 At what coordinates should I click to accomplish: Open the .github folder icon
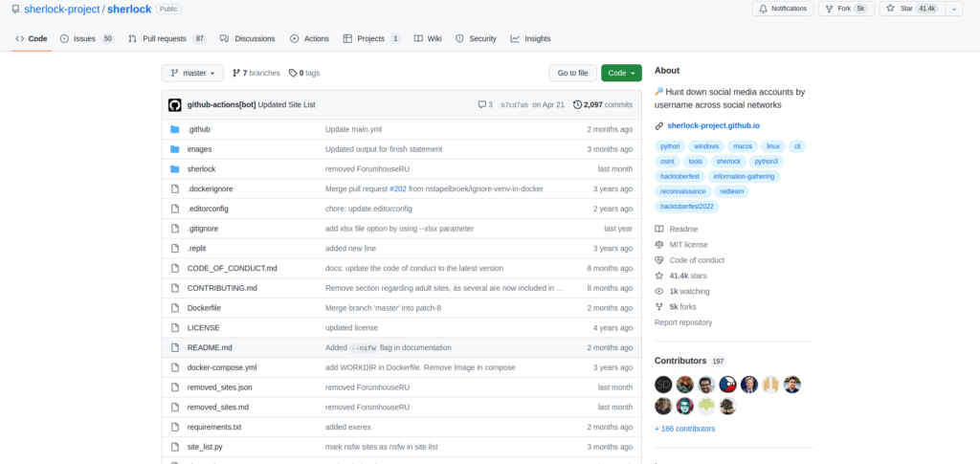point(175,129)
